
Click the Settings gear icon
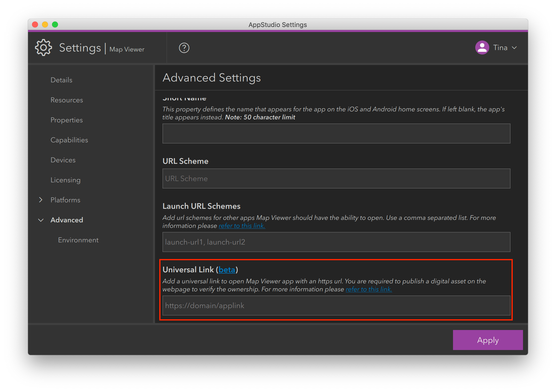point(43,47)
